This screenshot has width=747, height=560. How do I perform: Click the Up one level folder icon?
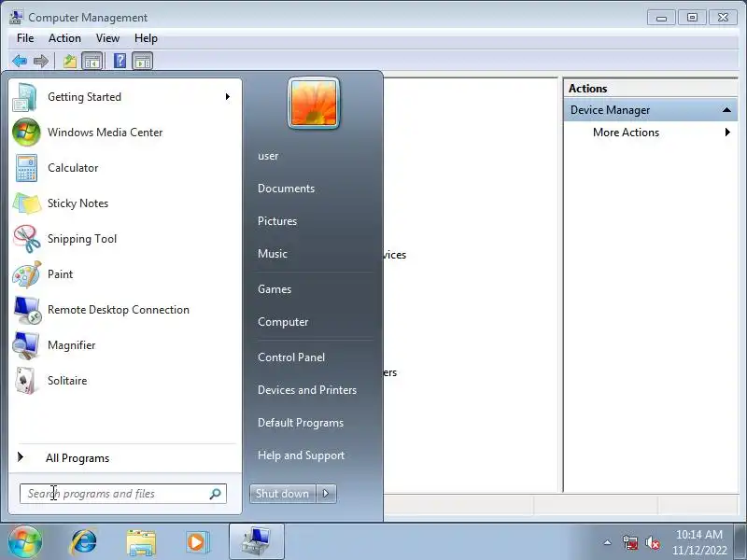coord(70,61)
